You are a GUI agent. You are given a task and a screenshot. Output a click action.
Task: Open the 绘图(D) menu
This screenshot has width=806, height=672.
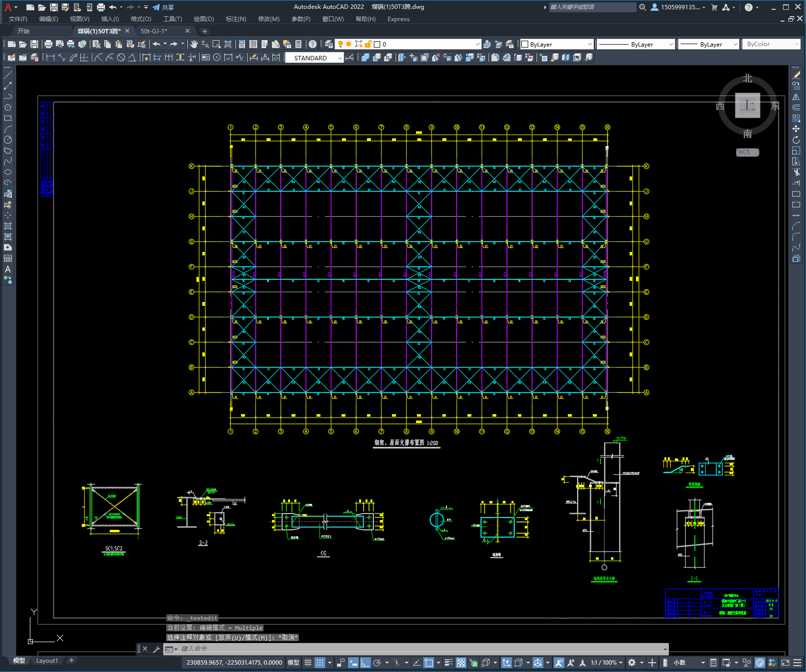pos(204,19)
